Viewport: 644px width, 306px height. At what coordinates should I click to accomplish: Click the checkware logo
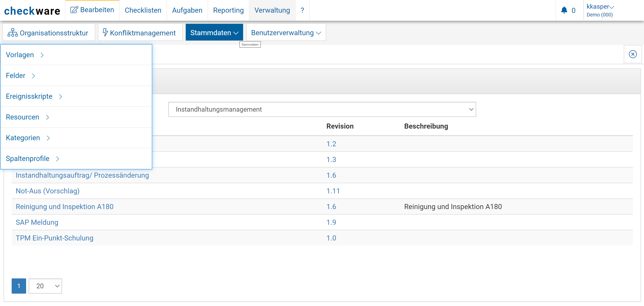coord(32,11)
